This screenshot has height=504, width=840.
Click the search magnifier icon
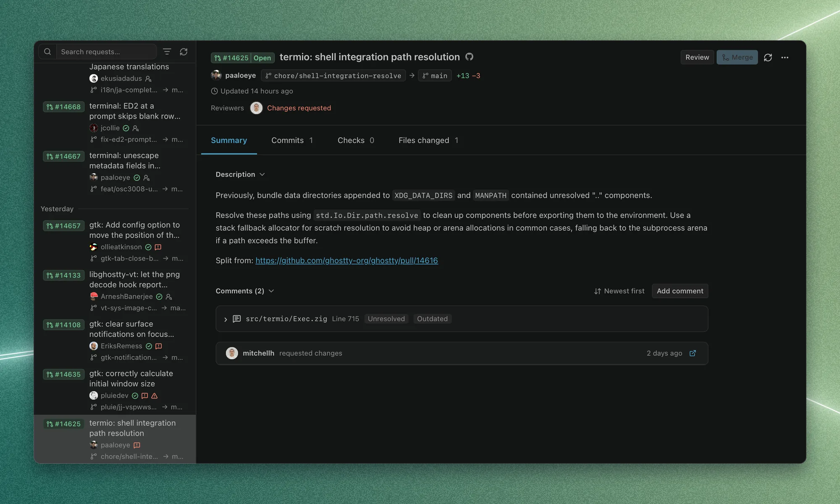47,52
